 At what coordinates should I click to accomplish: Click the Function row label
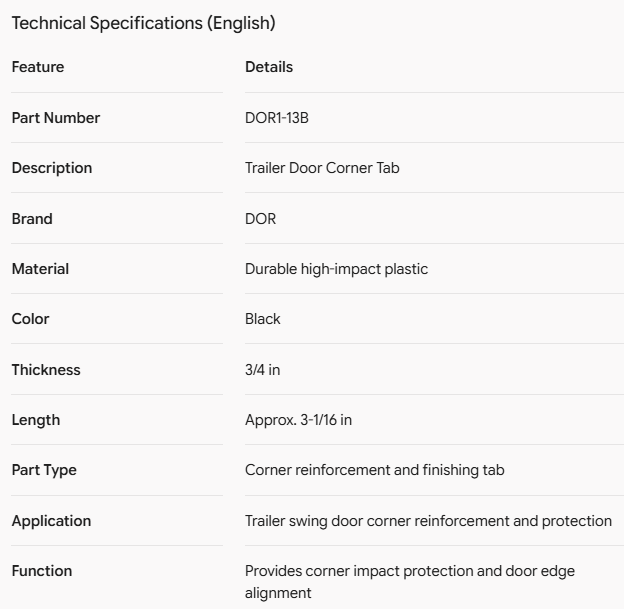42,571
